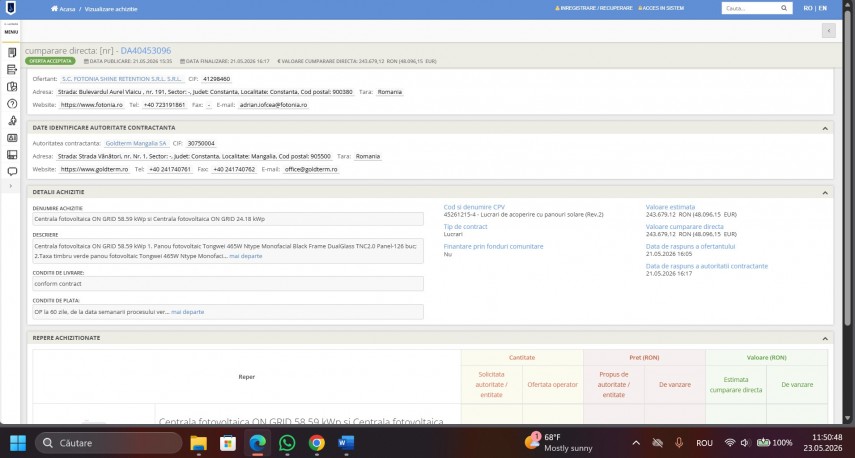855x458 pixels.
Task: Open File Explorer from taskbar
Action: pyautogui.click(x=198, y=443)
